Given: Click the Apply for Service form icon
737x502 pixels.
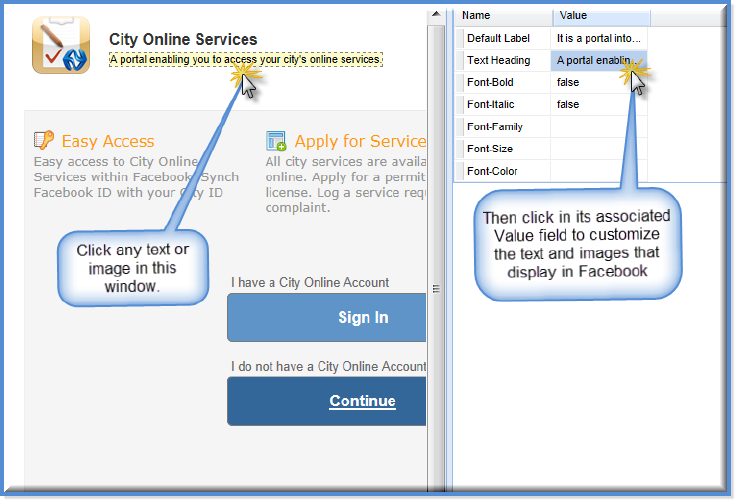Looking at the screenshot, I should 276,141.
